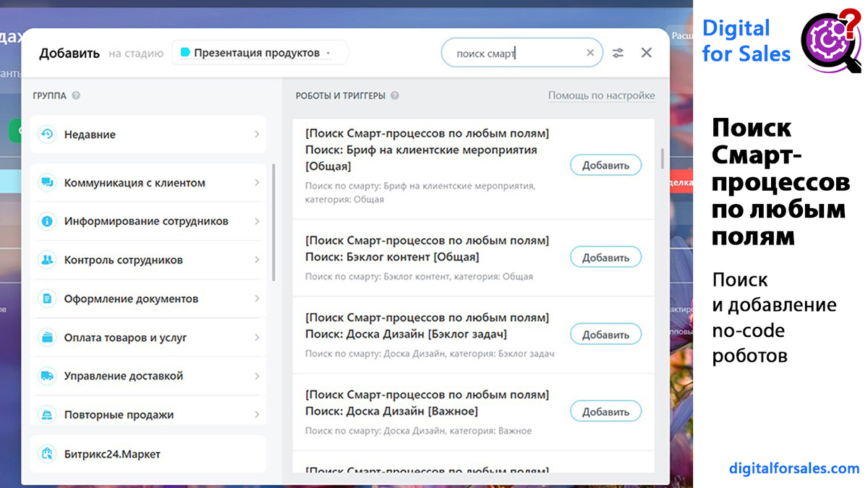
Task: Close the Добавить robot dialog
Action: 647,53
